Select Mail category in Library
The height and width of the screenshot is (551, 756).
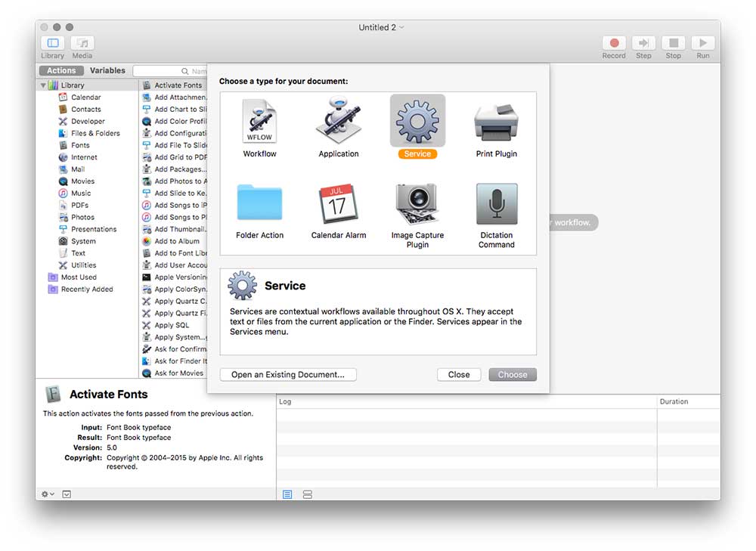point(78,169)
